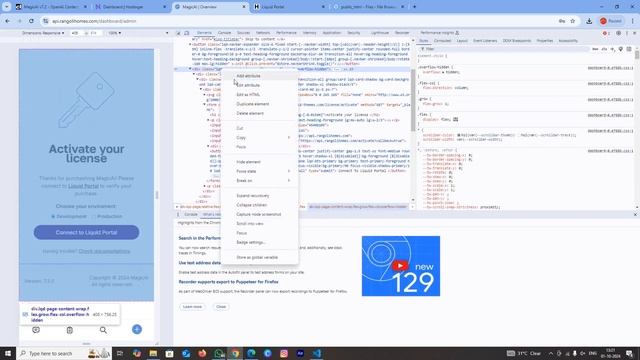
Task: Toggle .cls class editor button
Action: click(604, 49)
